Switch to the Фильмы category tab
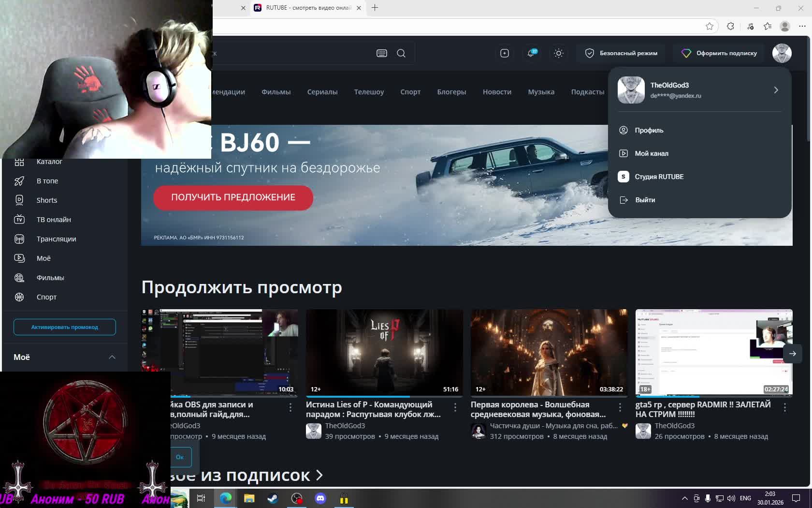Image resolution: width=812 pixels, height=508 pixels. 276,92
